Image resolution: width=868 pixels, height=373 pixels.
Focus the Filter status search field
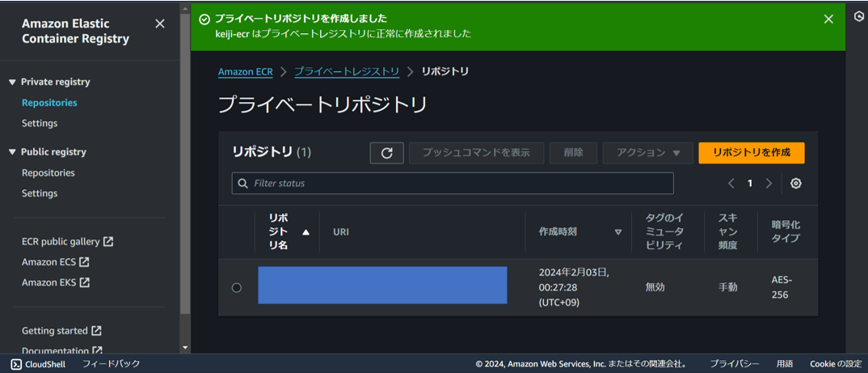pos(453,183)
